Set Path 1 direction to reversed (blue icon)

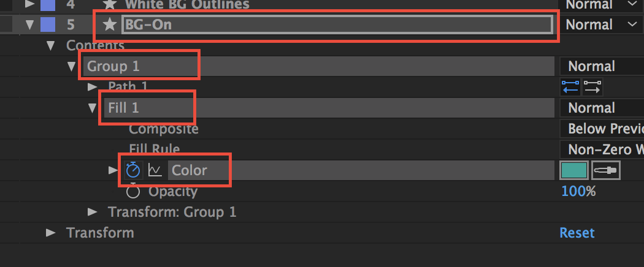tap(570, 87)
